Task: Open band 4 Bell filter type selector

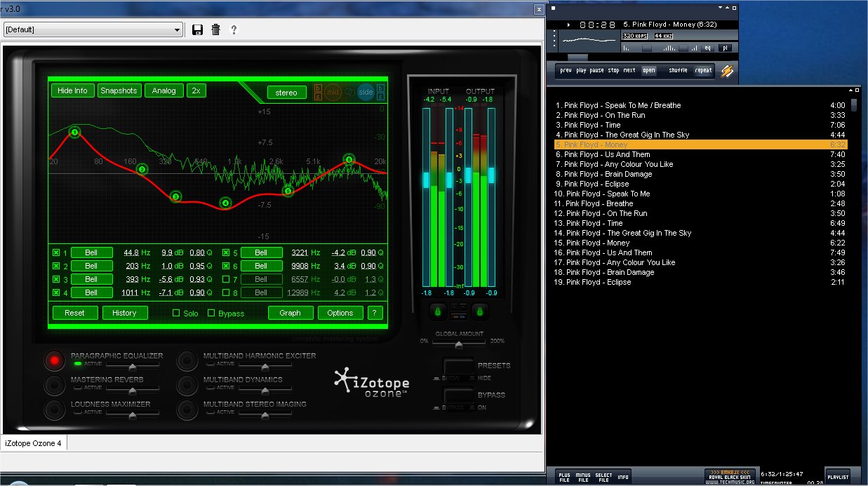Action: point(91,292)
